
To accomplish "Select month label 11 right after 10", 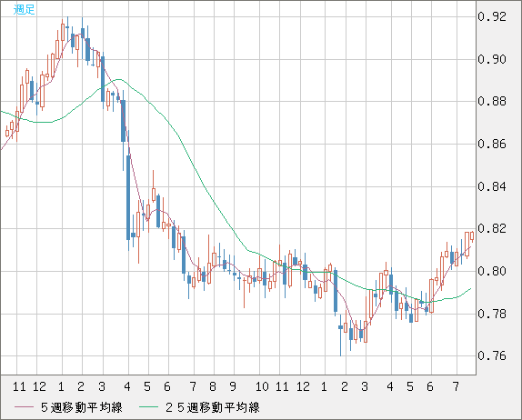I will 282,386.
